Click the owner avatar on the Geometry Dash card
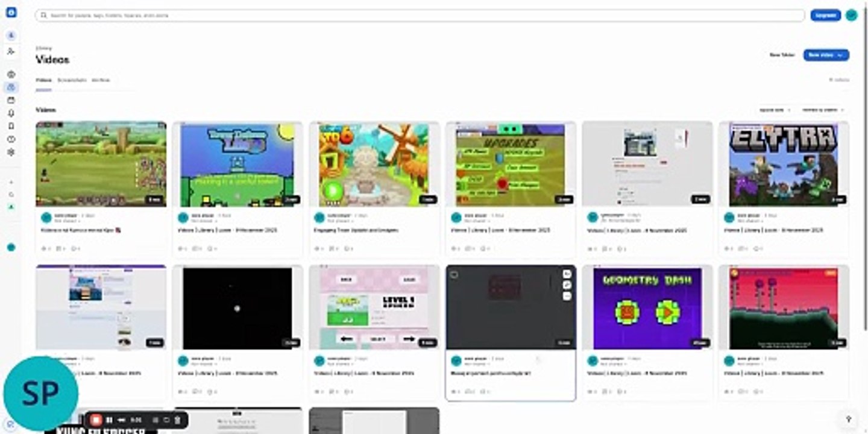The width and height of the screenshot is (868, 434). click(593, 360)
